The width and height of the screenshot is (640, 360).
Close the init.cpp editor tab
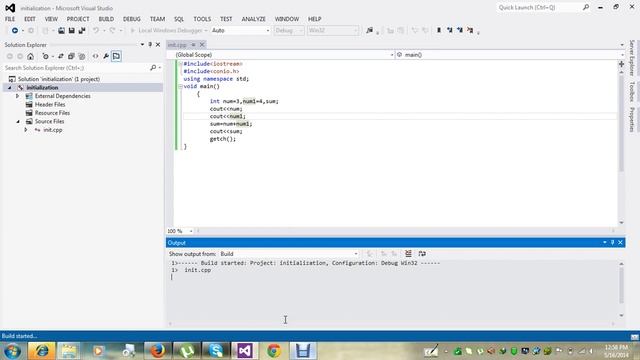[202, 44]
